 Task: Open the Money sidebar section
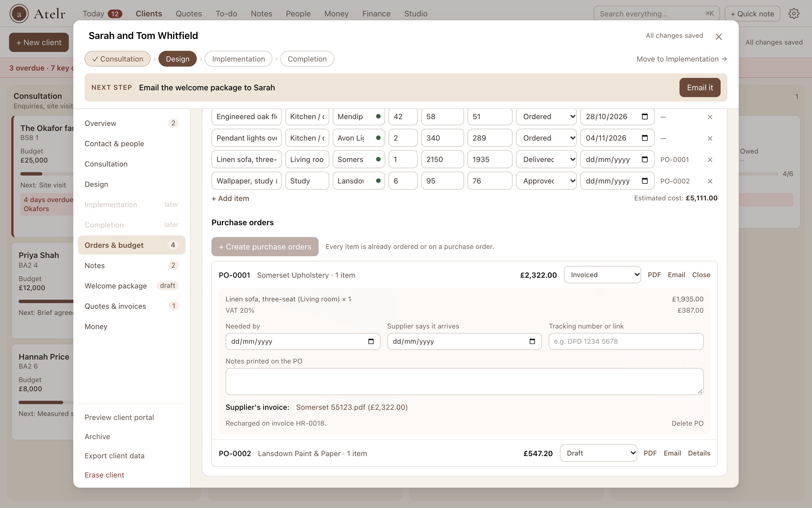(x=132, y=327)
